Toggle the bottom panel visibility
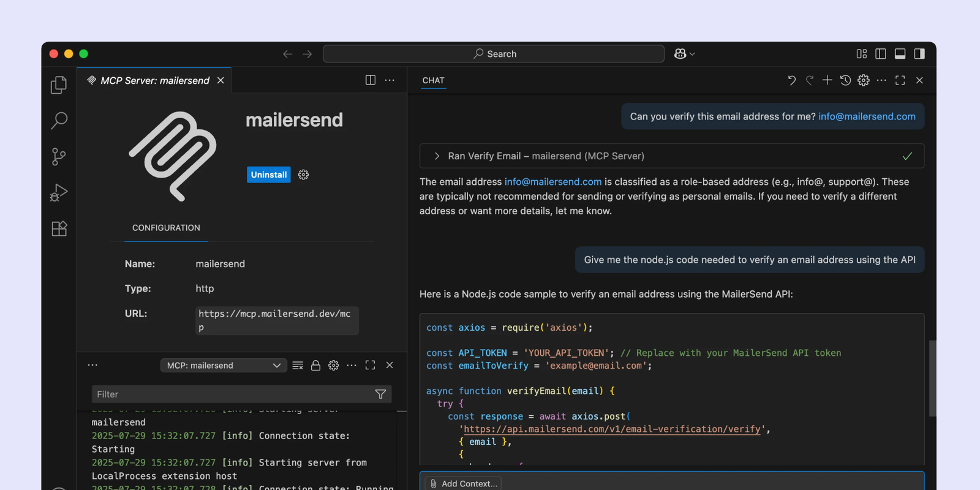The height and width of the screenshot is (490, 980). click(900, 54)
